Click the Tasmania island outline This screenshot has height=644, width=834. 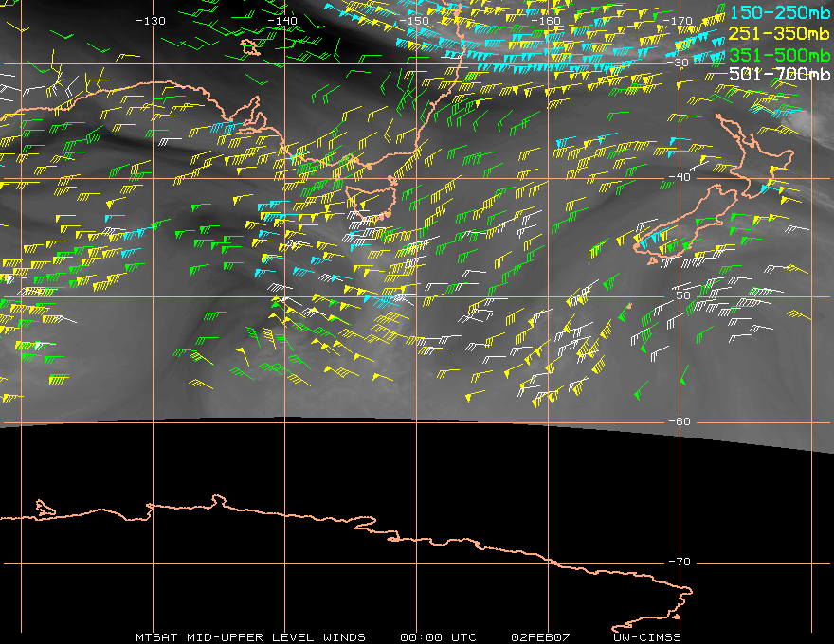click(368, 202)
